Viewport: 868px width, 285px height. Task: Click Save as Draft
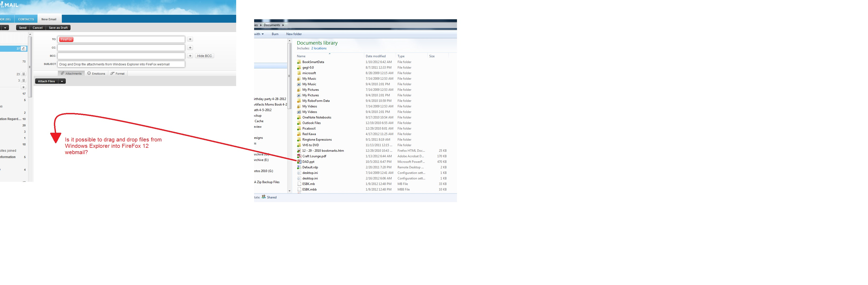pyautogui.click(x=58, y=28)
